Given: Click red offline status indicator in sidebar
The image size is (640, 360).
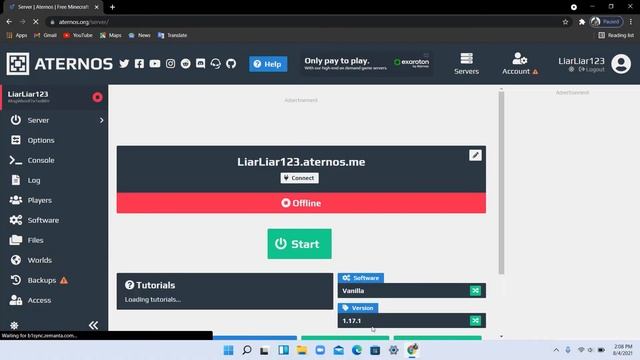Looking at the screenshot, I should point(97,97).
